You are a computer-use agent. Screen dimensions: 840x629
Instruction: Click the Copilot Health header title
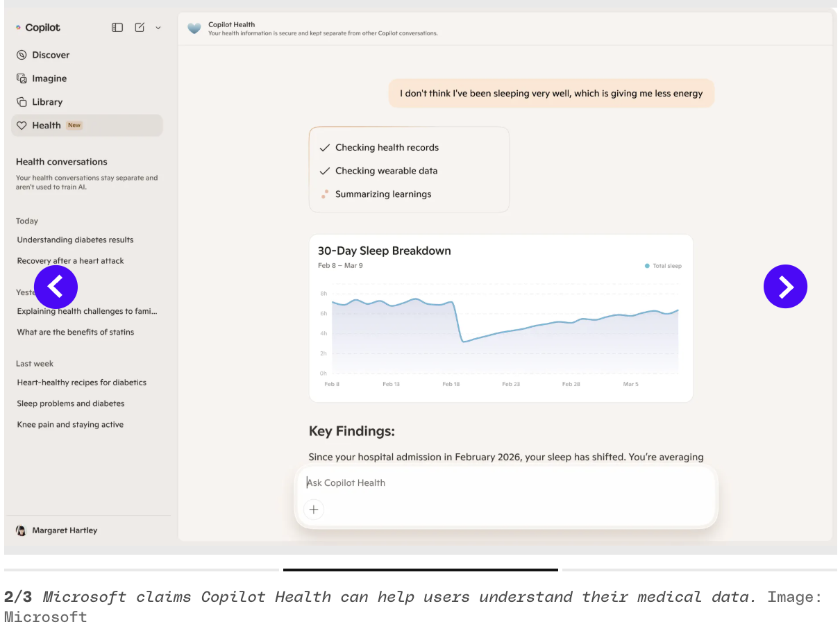tap(232, 25)
